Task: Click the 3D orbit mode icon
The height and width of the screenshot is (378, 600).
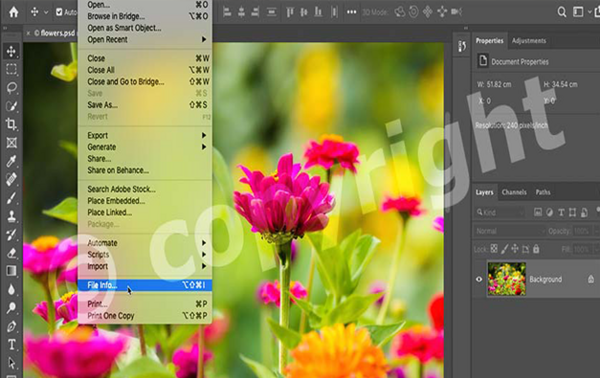Action: [399, 12]
